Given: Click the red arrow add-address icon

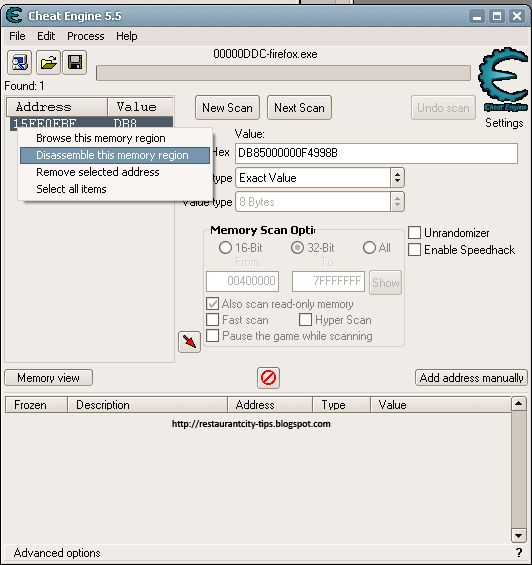Looking at the screenshot, I should (189, 342).
